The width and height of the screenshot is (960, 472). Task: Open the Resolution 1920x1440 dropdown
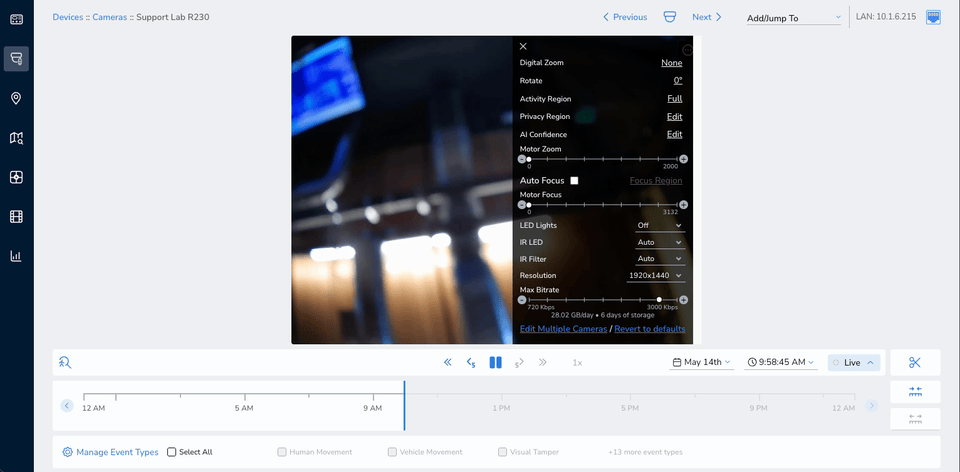[x=655, y=275]
